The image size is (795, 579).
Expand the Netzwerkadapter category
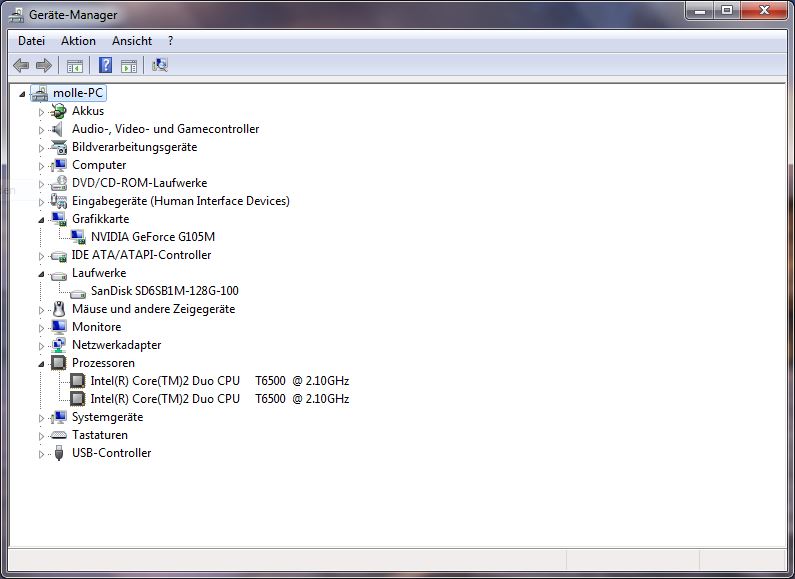tap(41, 346)
